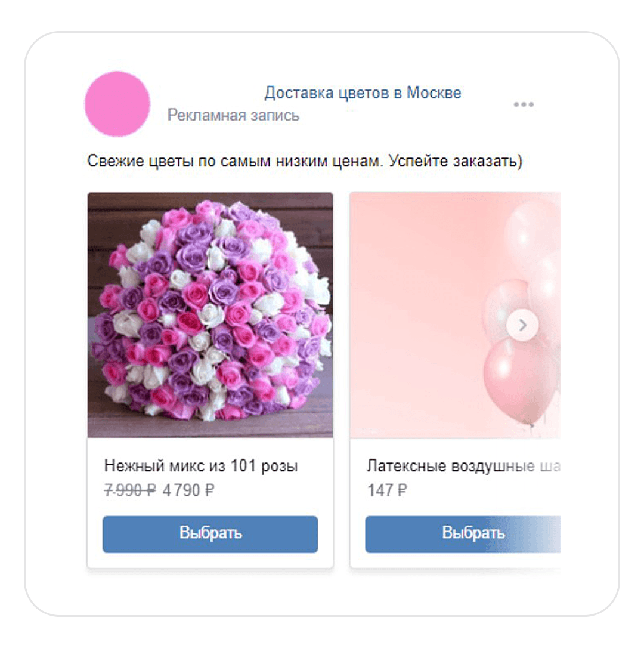Click the discounted 4 790 ₽ price

tap(188, 490)
